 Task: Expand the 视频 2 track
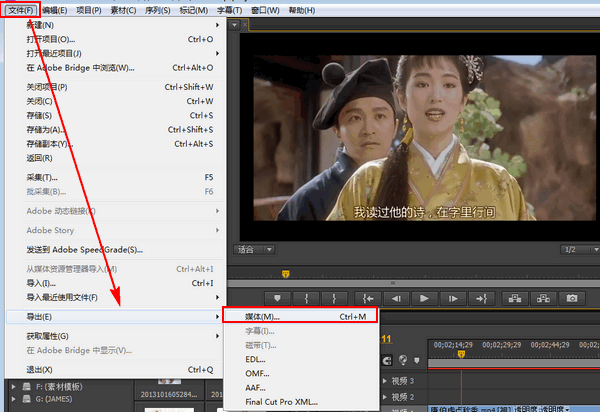pos(385,397)
